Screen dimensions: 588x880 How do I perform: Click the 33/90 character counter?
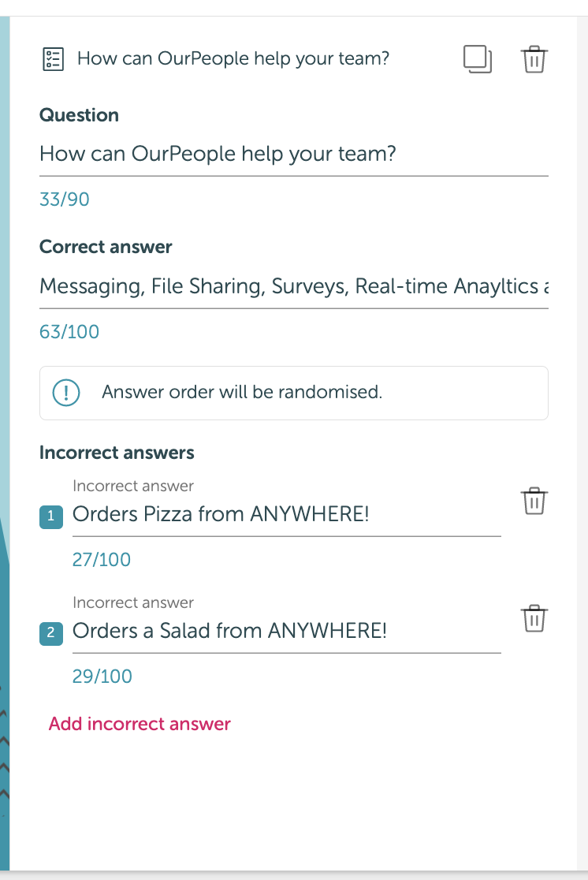pos(65,199)
